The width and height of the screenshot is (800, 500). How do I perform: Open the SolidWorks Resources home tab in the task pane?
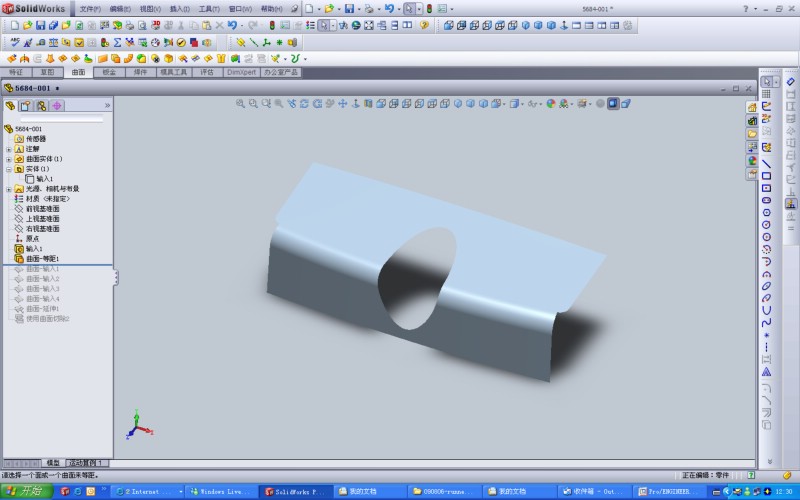coord(752,107)
